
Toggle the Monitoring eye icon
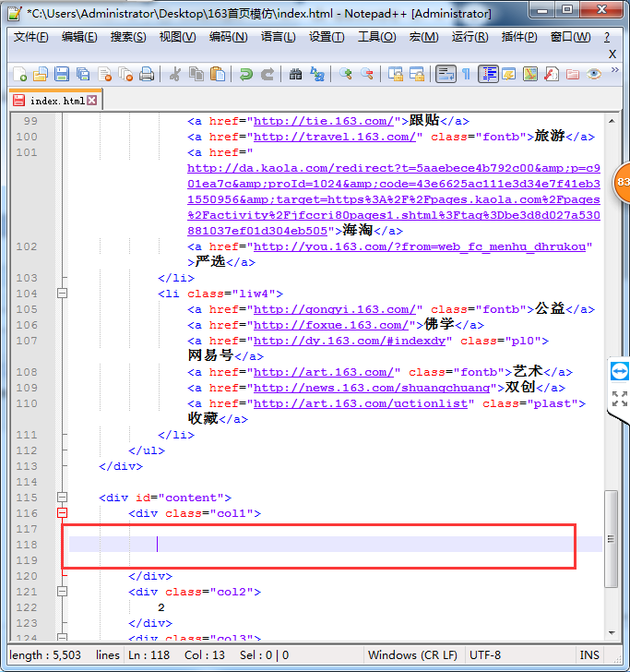click(594, 74)
